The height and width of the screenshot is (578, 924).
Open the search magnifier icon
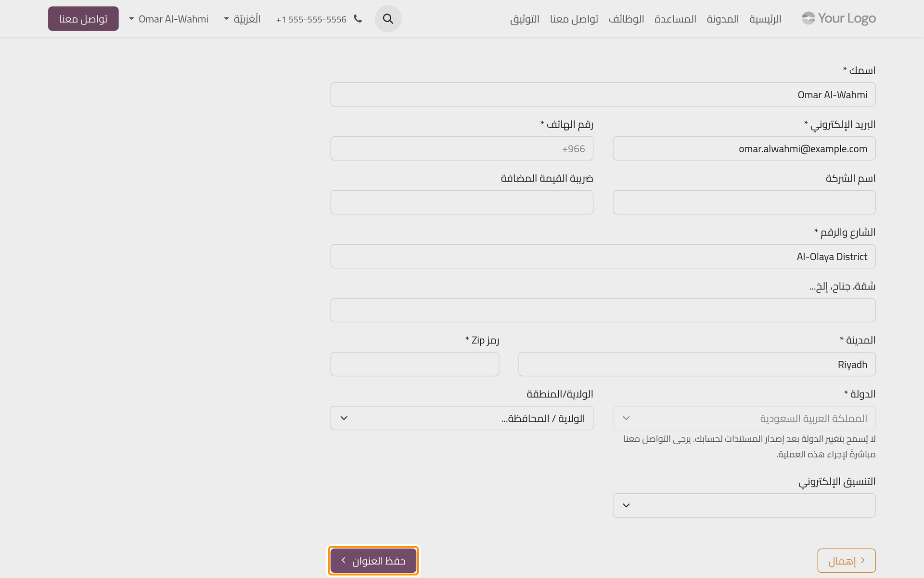point(388,19)
